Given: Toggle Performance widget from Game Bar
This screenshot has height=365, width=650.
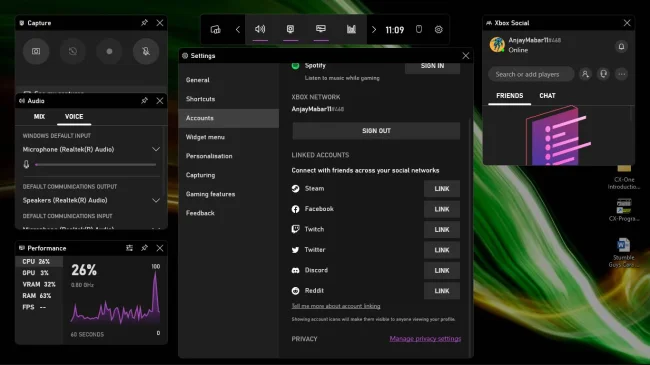Looking at the screenshot, I should (321, 29).
